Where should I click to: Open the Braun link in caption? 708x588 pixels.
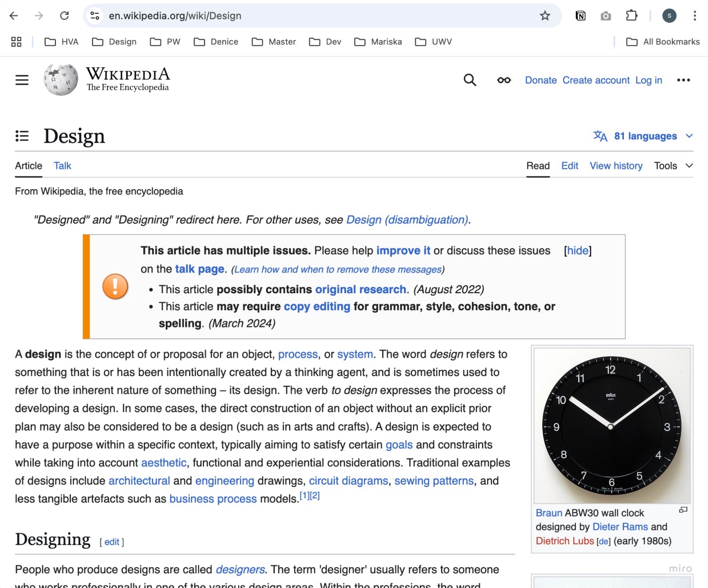pyautogui.click(x=549, y=513)
